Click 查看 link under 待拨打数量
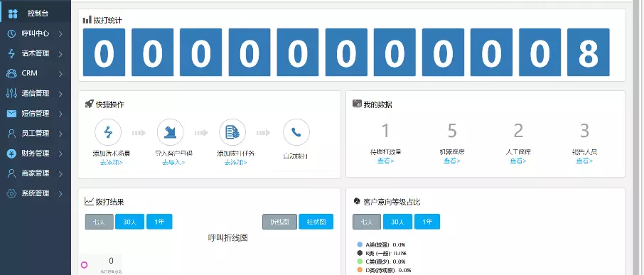This screenshot has height=275, width=644. (x=386, y=161)
